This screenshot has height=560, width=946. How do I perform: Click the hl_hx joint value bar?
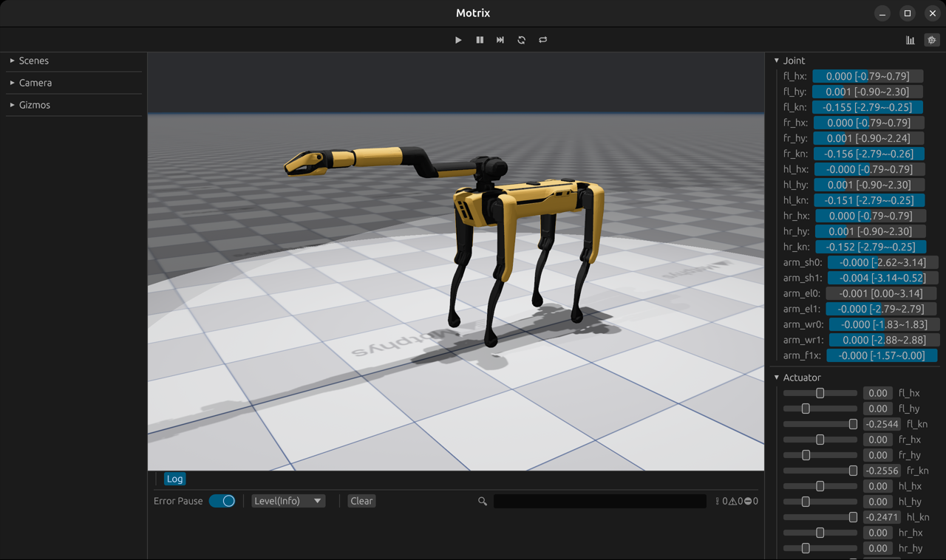click(869, 169)
